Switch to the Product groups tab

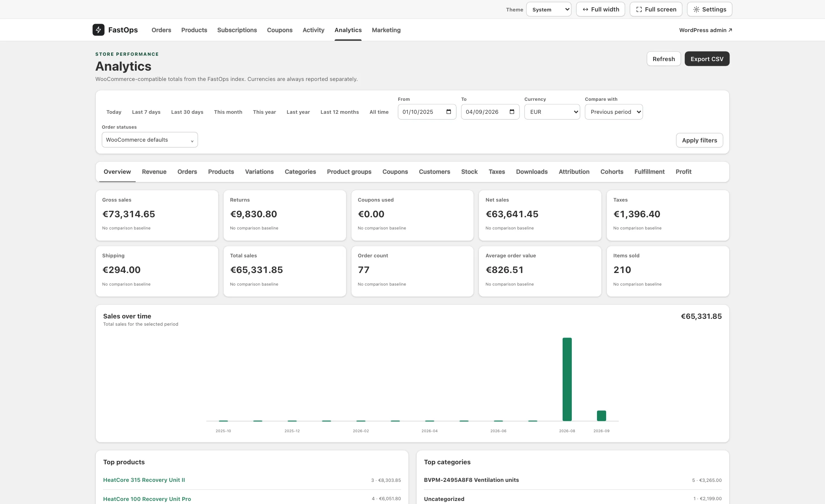click(x=349, y=172)
